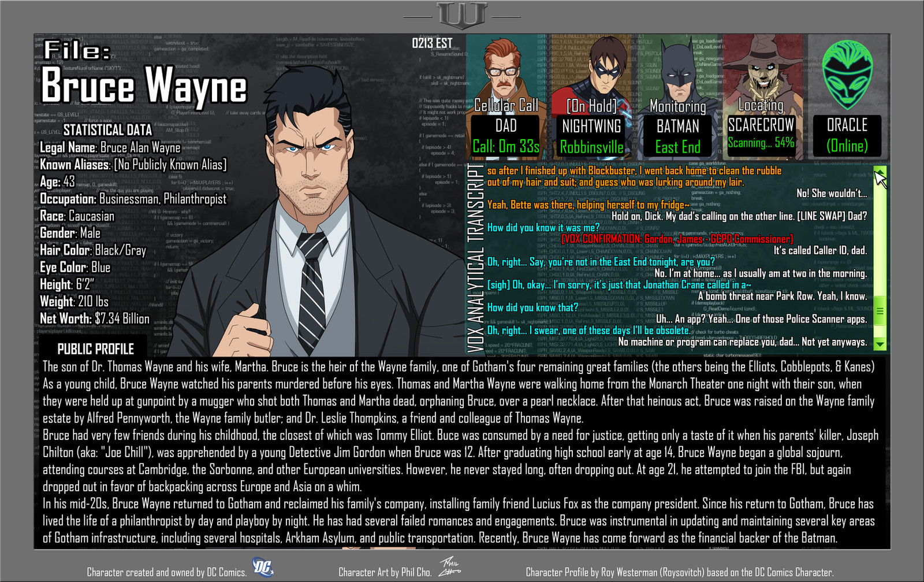Click 'Net Worth: $7.34 Billion' entry

(x=95, y=319)
